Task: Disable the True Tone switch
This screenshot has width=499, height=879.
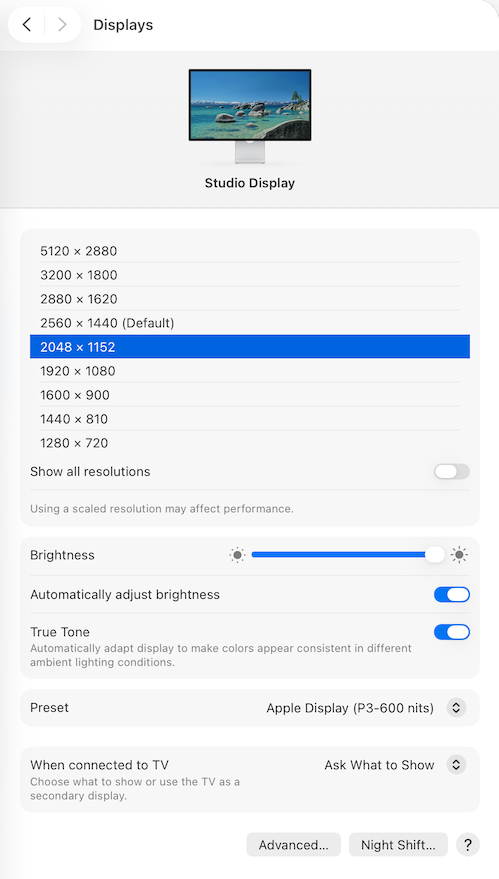Action: 452,632
